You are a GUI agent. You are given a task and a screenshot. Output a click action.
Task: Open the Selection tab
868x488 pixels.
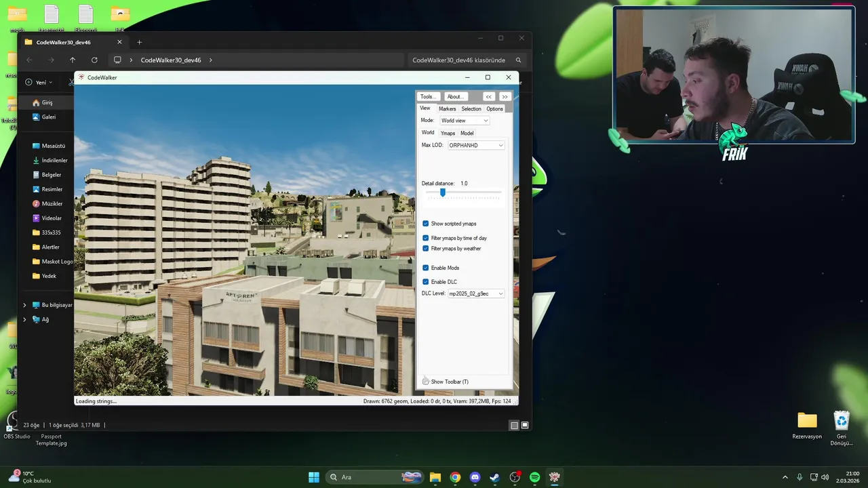[471, 108]
